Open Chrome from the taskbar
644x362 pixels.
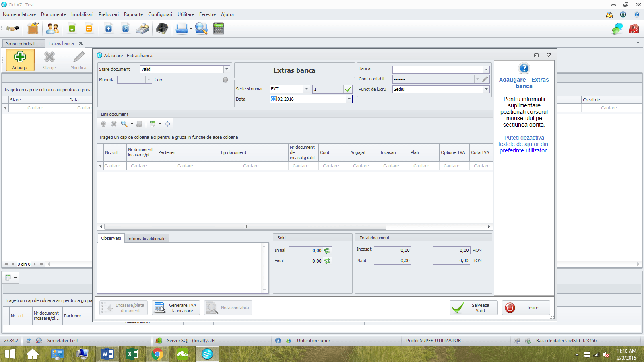tap(157, 354)
